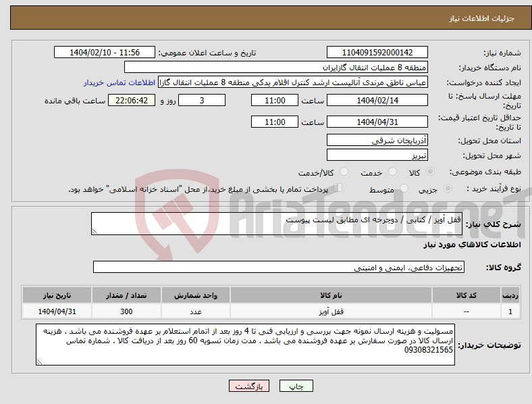Select the خدمت radio button
532x404 pixels.
tap(392, 172)
